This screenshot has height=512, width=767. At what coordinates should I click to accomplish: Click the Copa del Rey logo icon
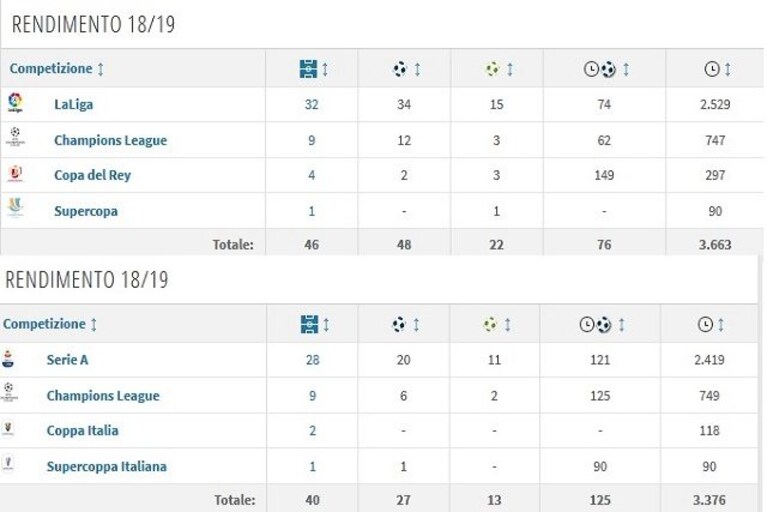15,174
